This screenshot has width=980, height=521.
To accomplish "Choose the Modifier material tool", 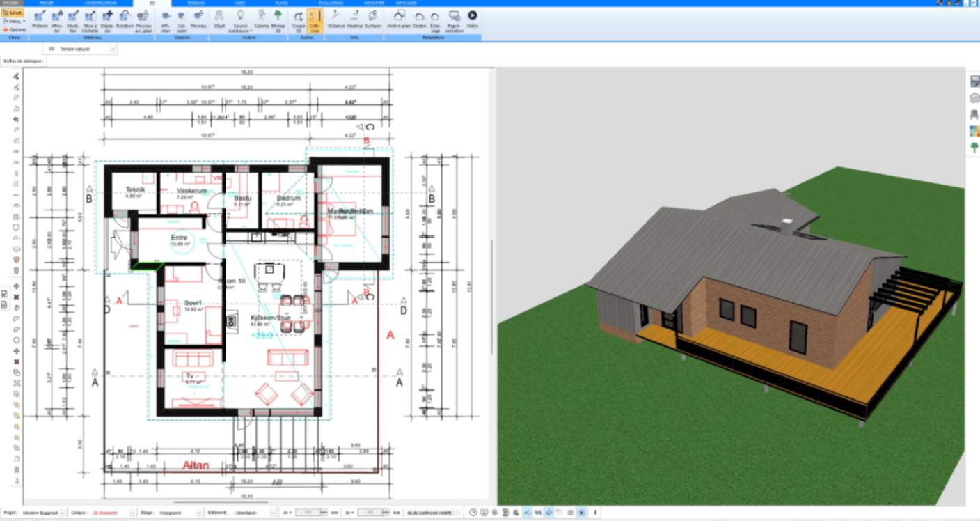I will click(x=73, y=20).
